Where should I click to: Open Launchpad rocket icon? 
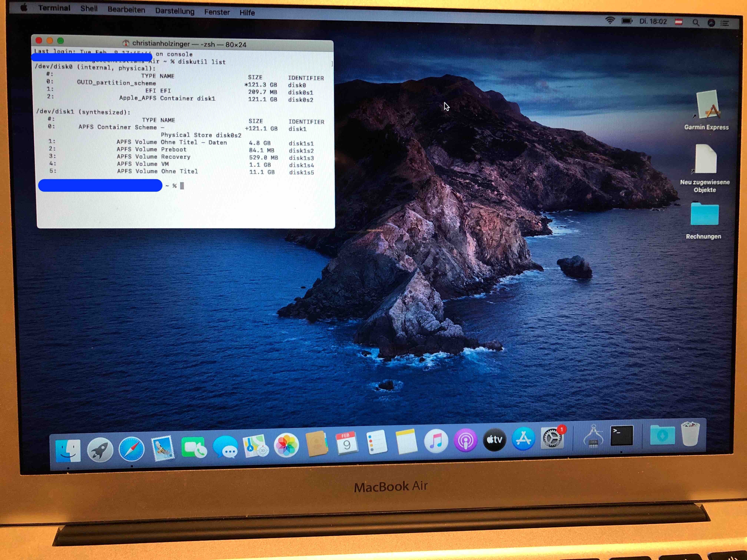pyautogui.click(x=100, y=450)
